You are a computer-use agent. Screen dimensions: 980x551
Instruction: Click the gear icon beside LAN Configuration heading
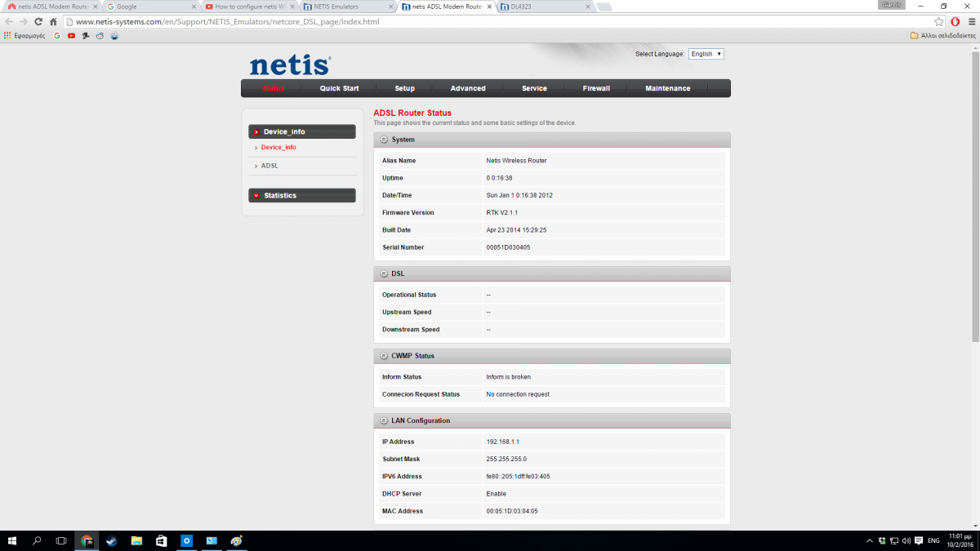coord(384,420)
